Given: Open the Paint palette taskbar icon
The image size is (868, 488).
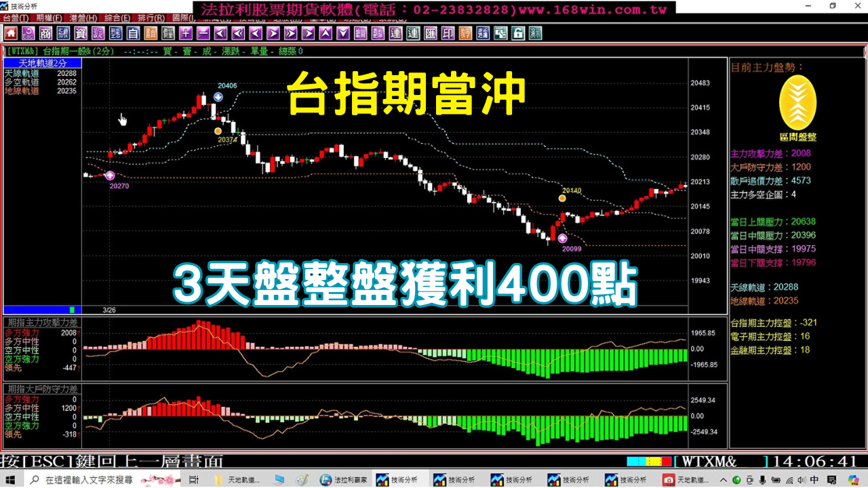Looking at the screenshot, I should [302, 480].
